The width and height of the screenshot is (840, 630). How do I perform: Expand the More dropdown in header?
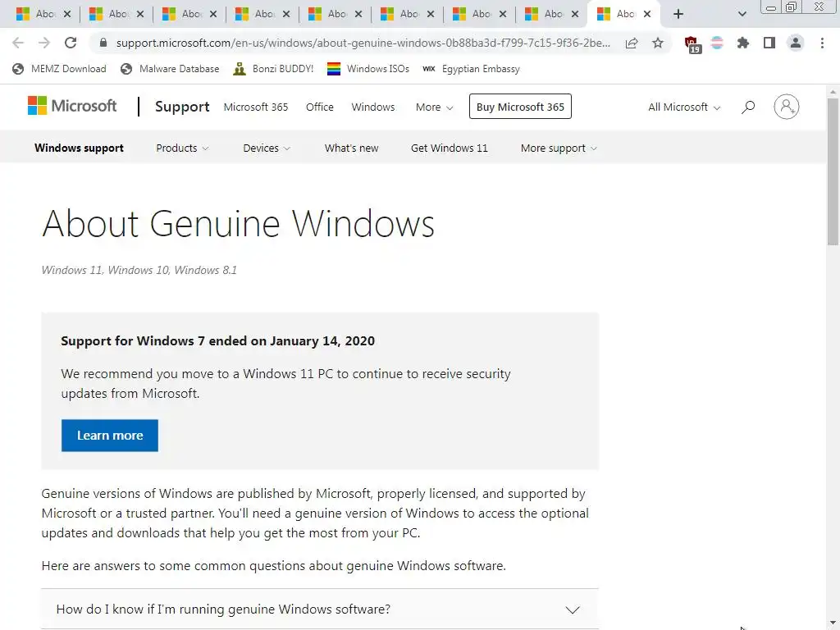(435, 107)
